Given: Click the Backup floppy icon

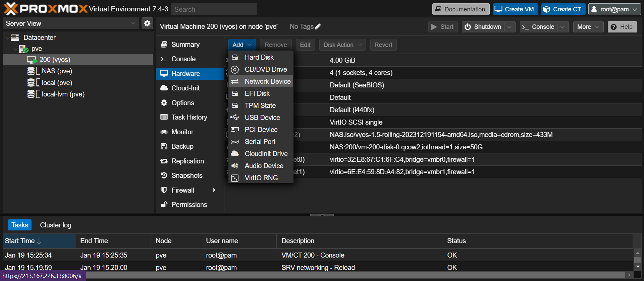Looking at the screenshot, I should point(164,146).
